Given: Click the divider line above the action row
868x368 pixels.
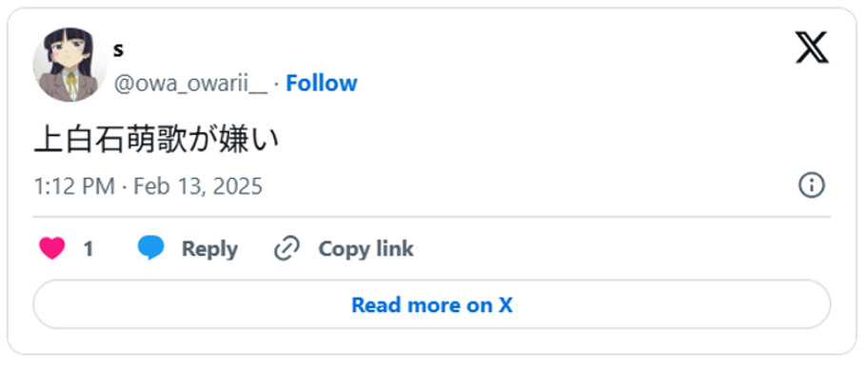Looking at the screenshot, I should click(432, 217).
